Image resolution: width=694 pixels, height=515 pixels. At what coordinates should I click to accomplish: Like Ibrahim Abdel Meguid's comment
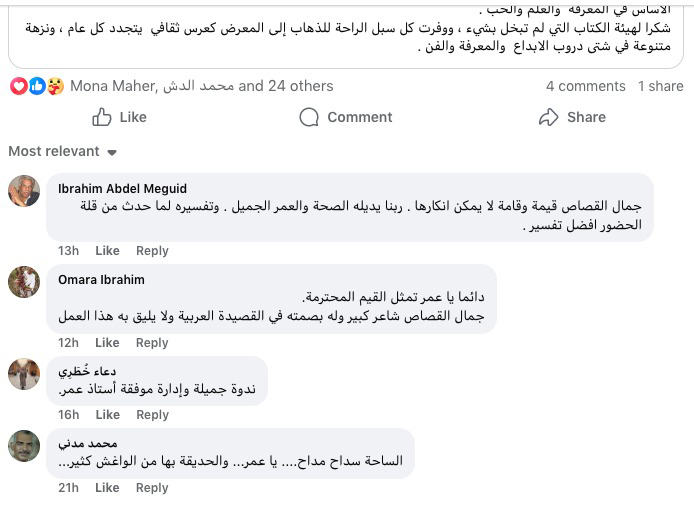(x=107, y=251)
